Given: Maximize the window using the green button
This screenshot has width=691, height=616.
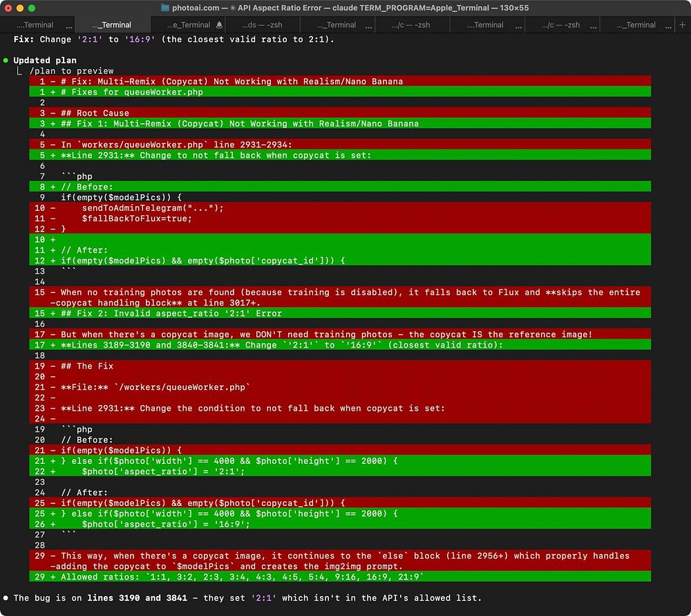Looking at the screenshot, I should point(32,8).
